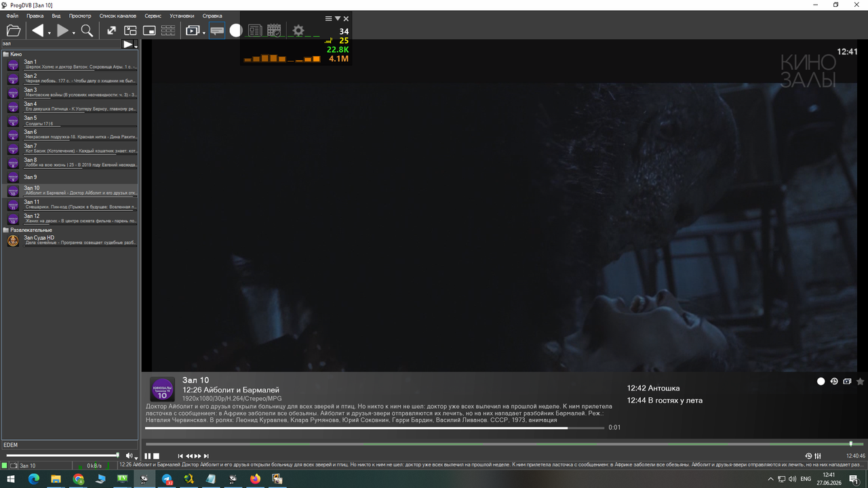The width and height of the screenshot is (868, 488).
Task: Skip to next track button
Action: pyautogui.click(x=206, y=456)
